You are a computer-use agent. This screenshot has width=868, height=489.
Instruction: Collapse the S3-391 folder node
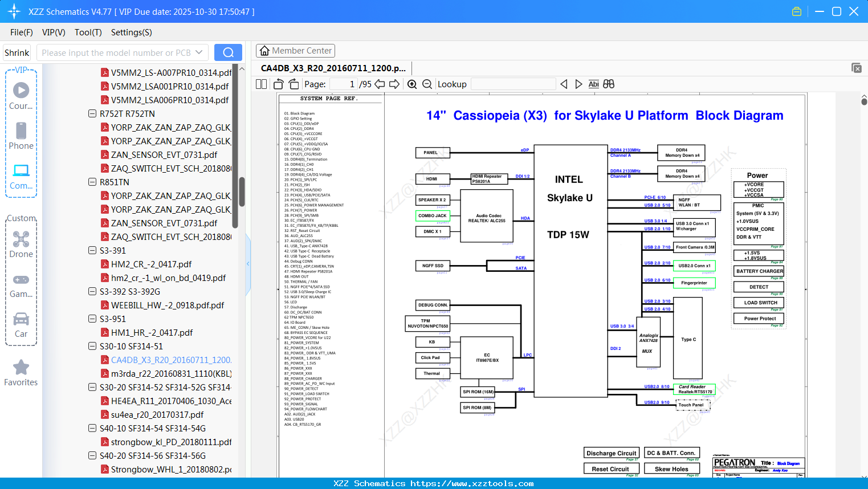point(92,250)
